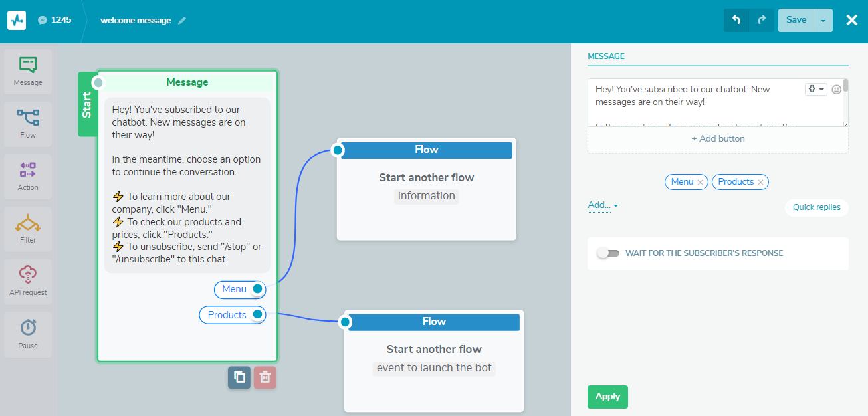Remove the Products quick reply chip
Image resolution: width=868 pixels, height=416 pixels.
pos(760,182)
